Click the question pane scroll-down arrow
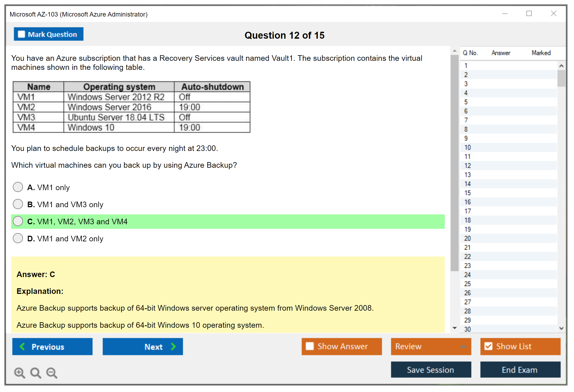Image resolution: width=574 pixels, height=392 pixels. (x=455, y=328)
